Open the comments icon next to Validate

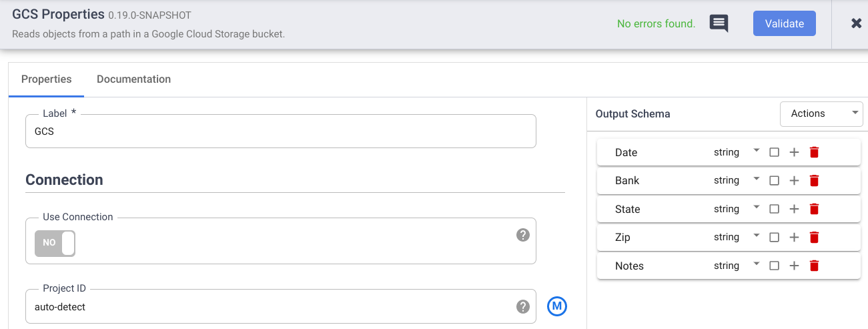pyautogui.click(x=719, y=23)
